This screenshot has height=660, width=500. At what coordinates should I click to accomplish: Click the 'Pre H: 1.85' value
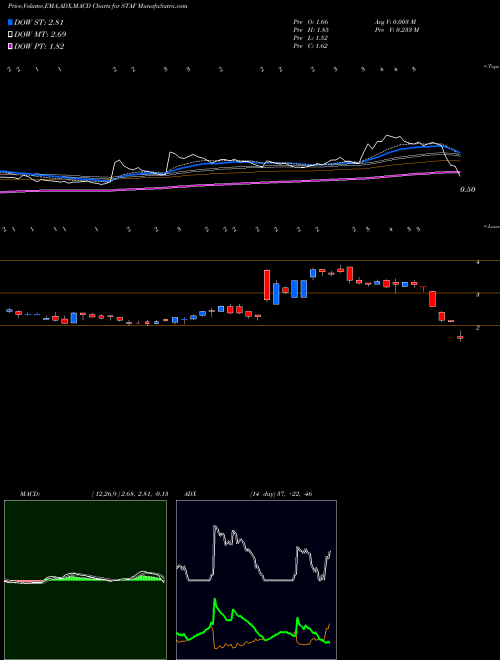pos(311,30)
